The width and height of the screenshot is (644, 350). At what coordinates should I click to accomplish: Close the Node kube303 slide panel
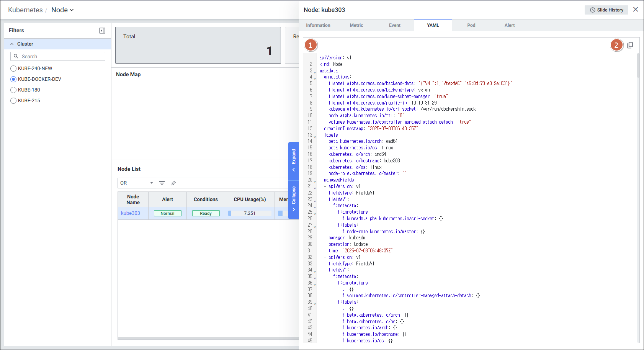[636, 10]
